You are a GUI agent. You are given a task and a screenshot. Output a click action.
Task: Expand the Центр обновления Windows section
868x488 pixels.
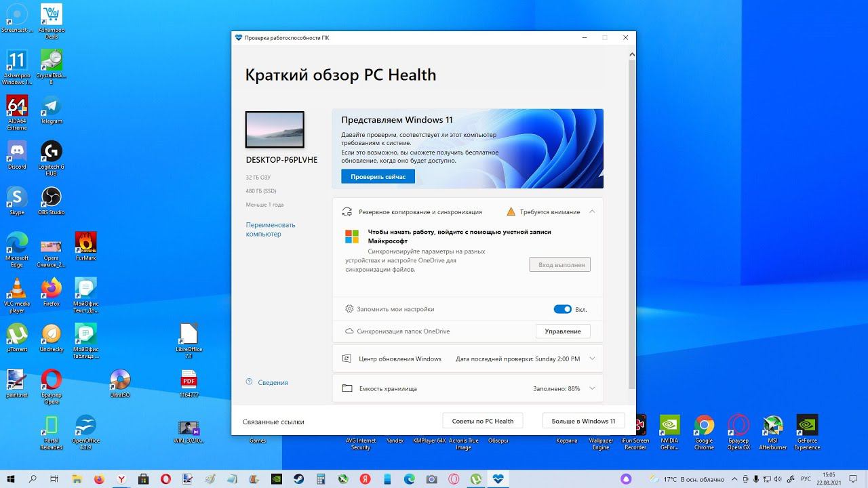click(592, 359)
